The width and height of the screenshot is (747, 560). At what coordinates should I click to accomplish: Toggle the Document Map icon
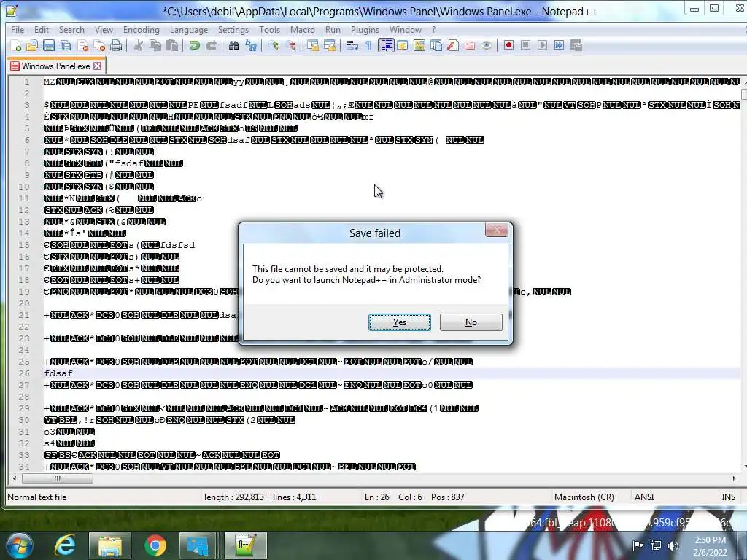(419, 46)
